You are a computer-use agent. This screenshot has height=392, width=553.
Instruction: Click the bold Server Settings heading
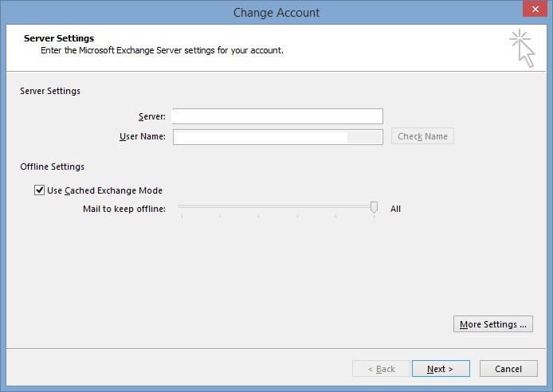(59, 38)
